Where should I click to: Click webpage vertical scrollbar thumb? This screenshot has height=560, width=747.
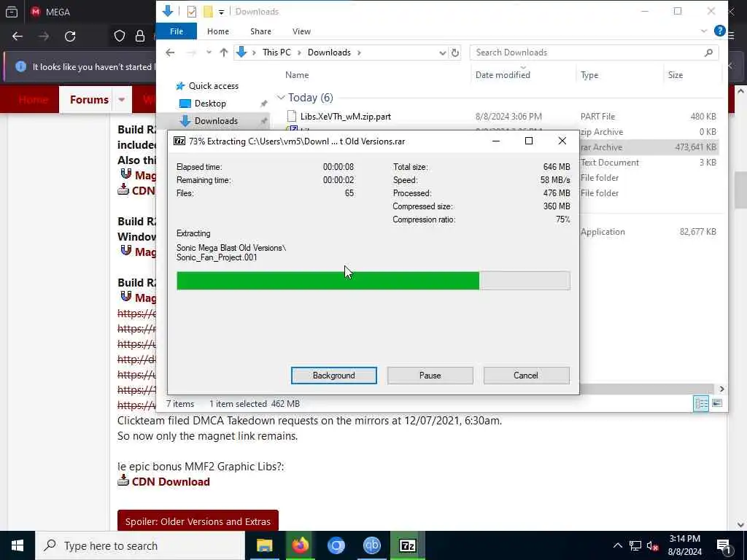coord(740,190)
